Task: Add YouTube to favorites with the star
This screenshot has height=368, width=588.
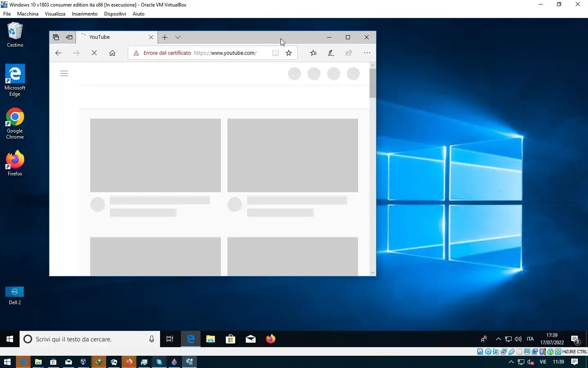Action: click(289, 53)
